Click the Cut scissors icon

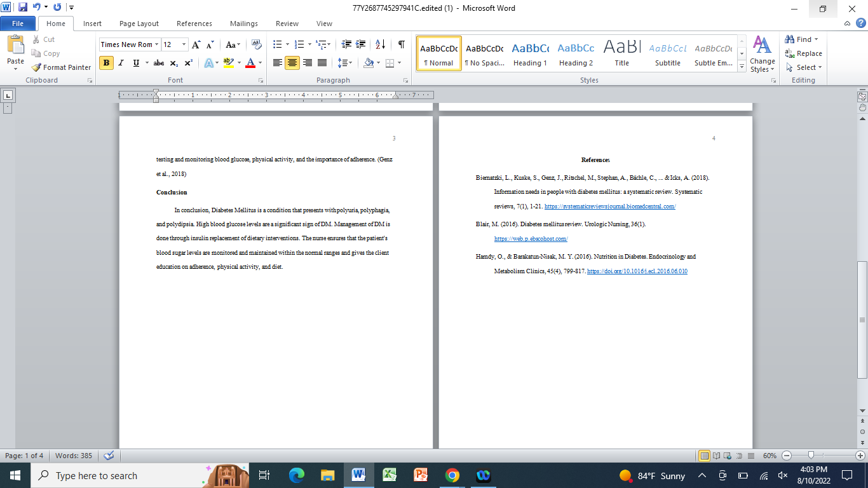[36, 39]
